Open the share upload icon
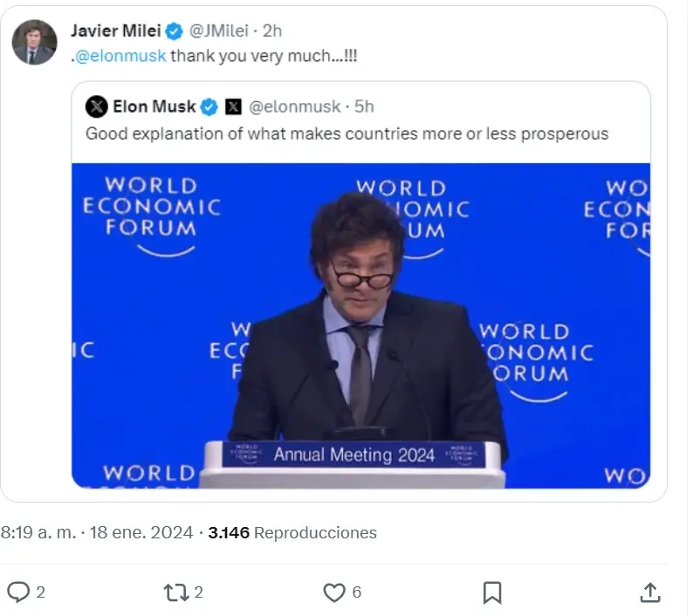The height and width of the screenshot is (616, 693). [x=650, y=592]
